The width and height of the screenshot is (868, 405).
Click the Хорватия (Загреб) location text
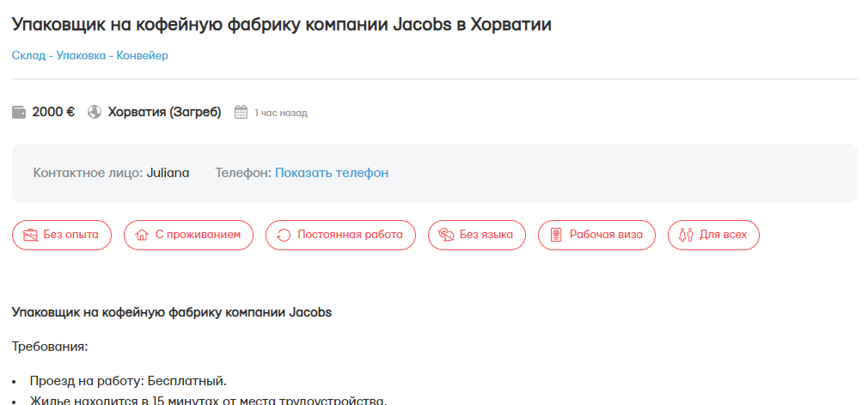[x=164, y=112]
